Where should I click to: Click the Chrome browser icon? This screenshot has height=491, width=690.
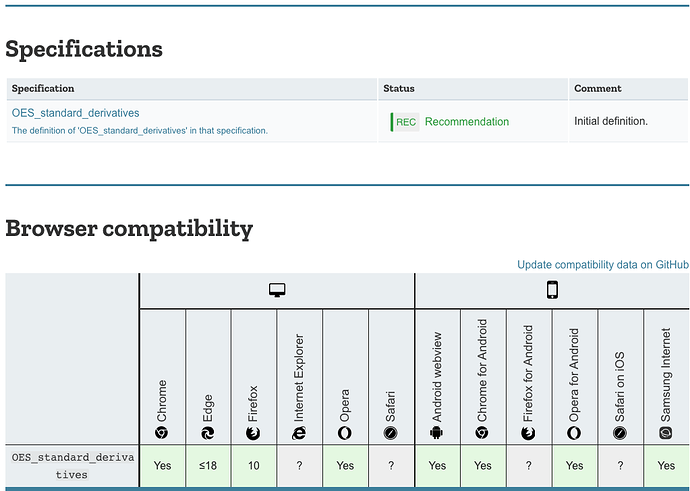pos(162,433)
